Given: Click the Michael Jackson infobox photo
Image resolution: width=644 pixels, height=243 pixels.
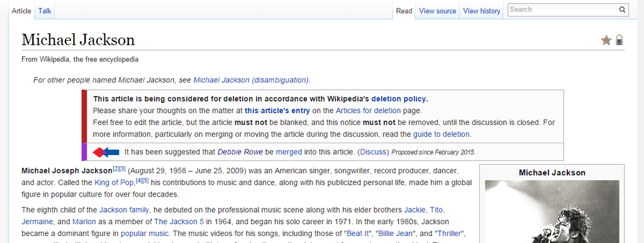Looking at the screenshot, I should point(552,212).
